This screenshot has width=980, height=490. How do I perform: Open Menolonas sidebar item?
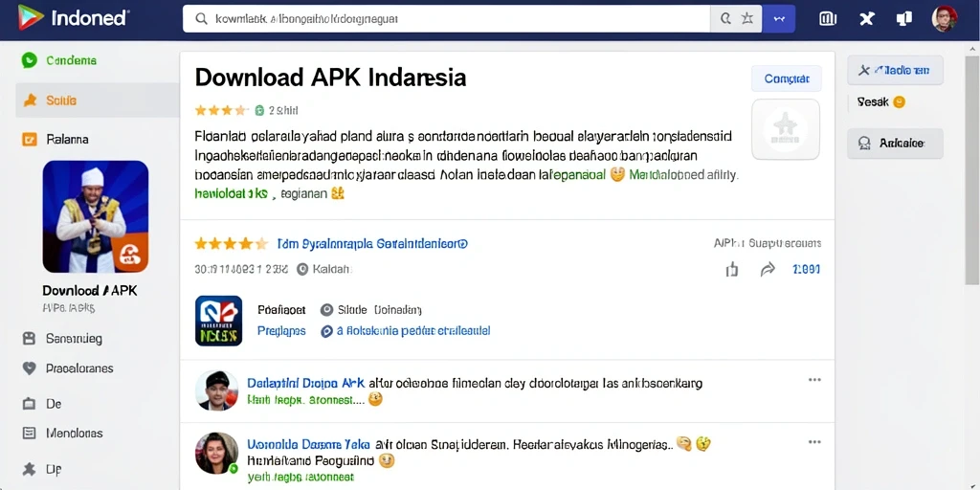tap(75, 434)
